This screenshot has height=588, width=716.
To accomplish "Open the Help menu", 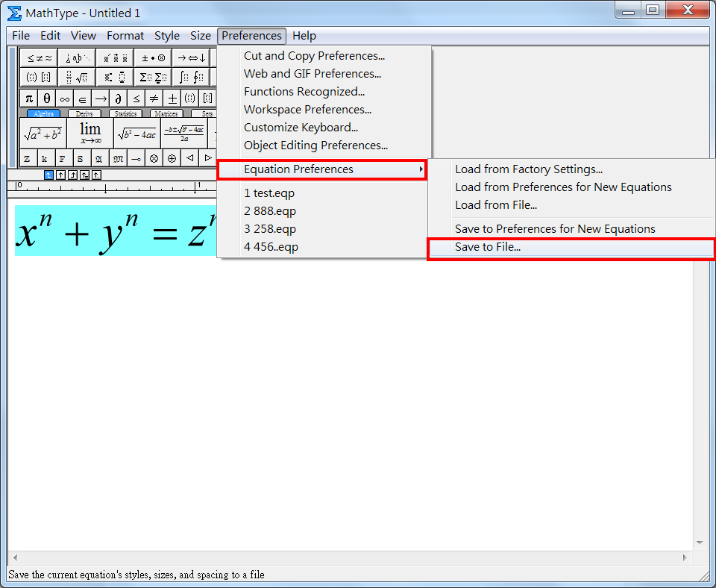I will click(304, 36).
